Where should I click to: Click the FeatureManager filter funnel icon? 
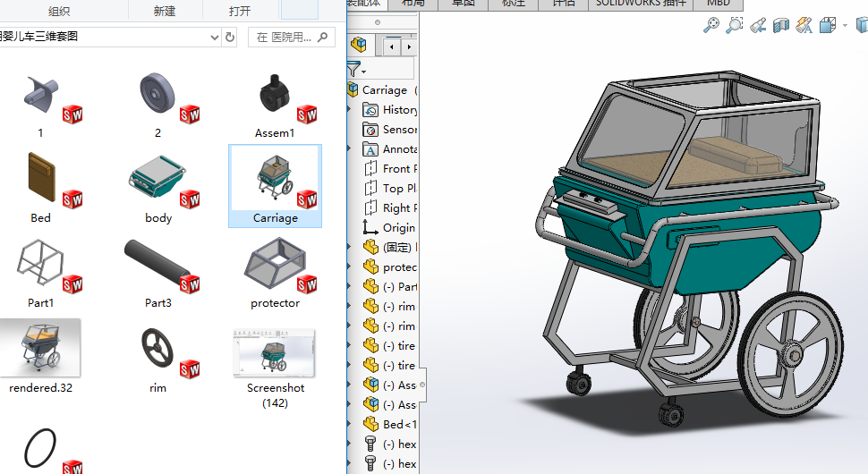354,69
